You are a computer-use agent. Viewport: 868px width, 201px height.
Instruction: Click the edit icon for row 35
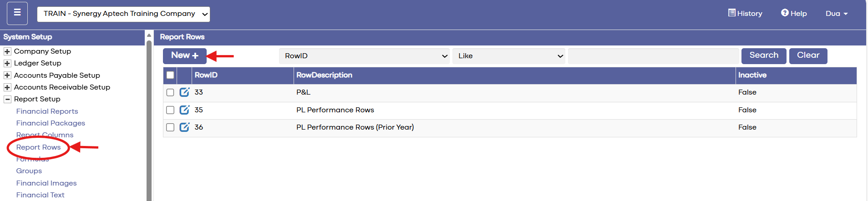184,110
